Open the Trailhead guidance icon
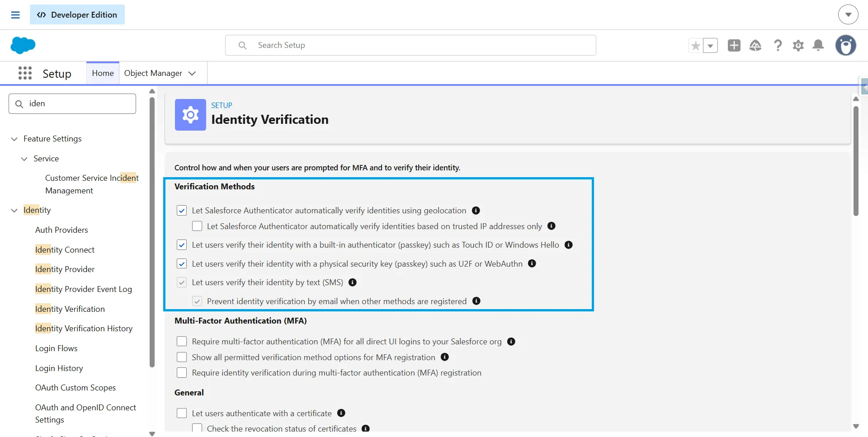This screenshot has width=868, height=437. coord(755,45)
